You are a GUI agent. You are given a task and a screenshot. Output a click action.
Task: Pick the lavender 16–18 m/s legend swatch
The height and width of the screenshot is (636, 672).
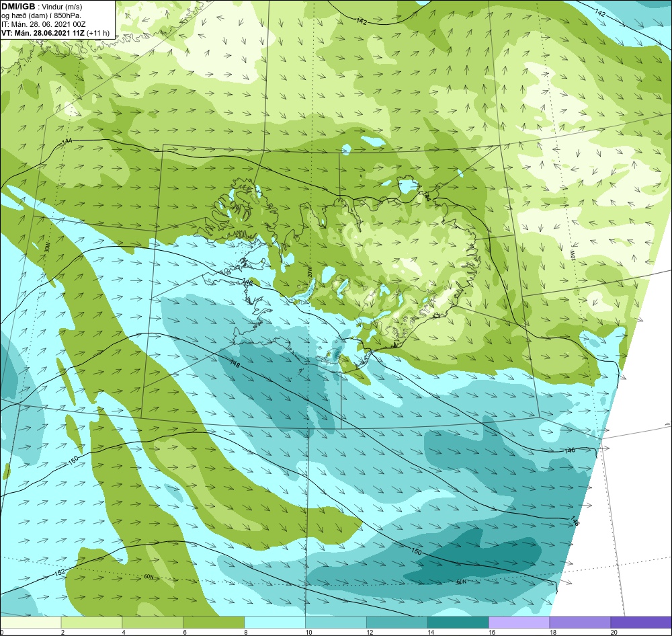tap(519, 622)
